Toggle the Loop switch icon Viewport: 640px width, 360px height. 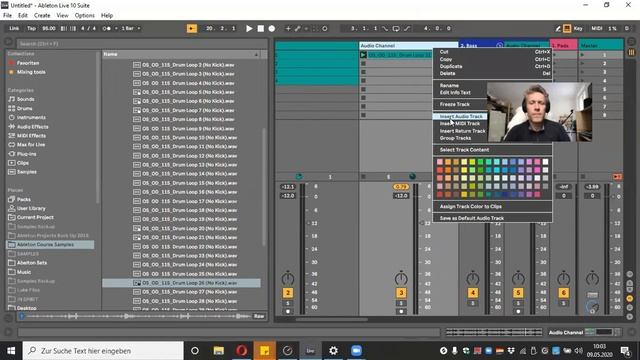(x=396, y=29)
